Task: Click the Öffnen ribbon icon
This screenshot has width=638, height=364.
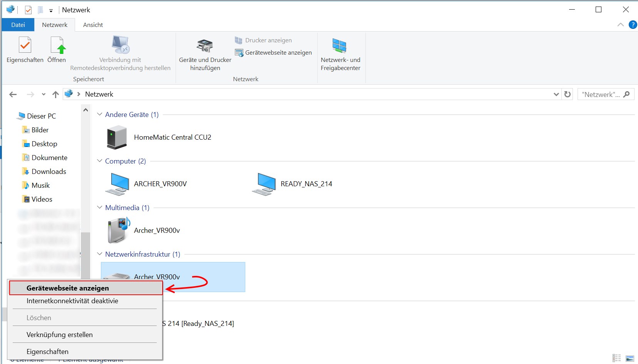Action: [x=58, y=45]
